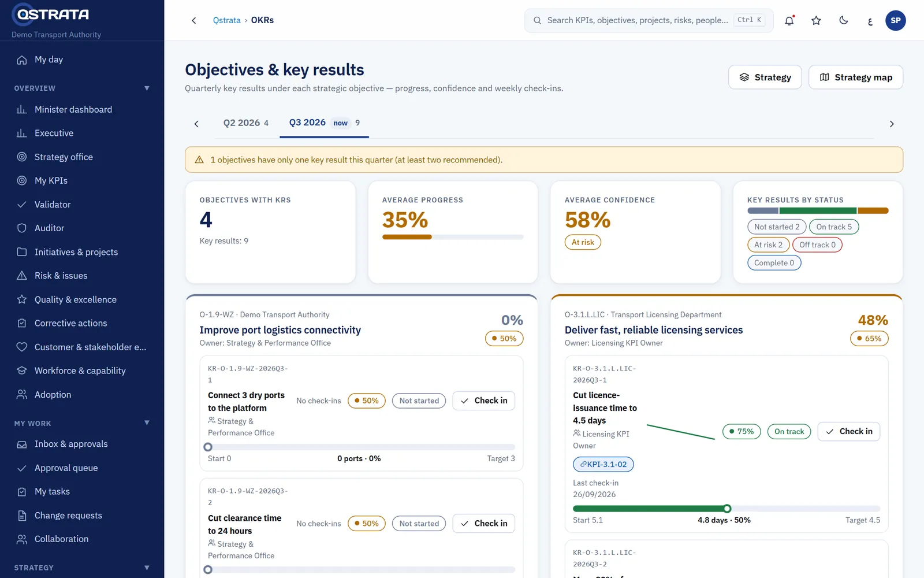Check in on Connect 3 dry ports
Image resolution: width=924 pixels, height=578 pixels.
[484, 401]
